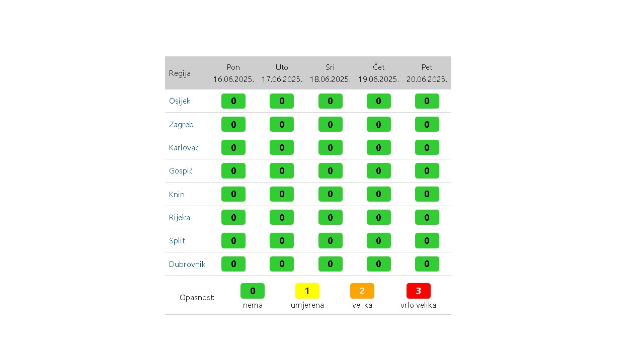
Task: Open the Split region link
Action: point(177,241)
